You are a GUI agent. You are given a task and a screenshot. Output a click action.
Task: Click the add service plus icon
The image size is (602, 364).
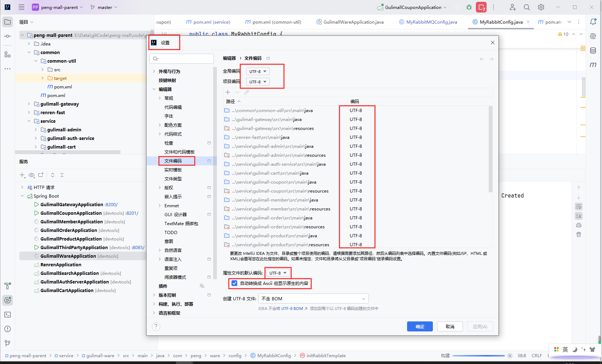[22, 175]
